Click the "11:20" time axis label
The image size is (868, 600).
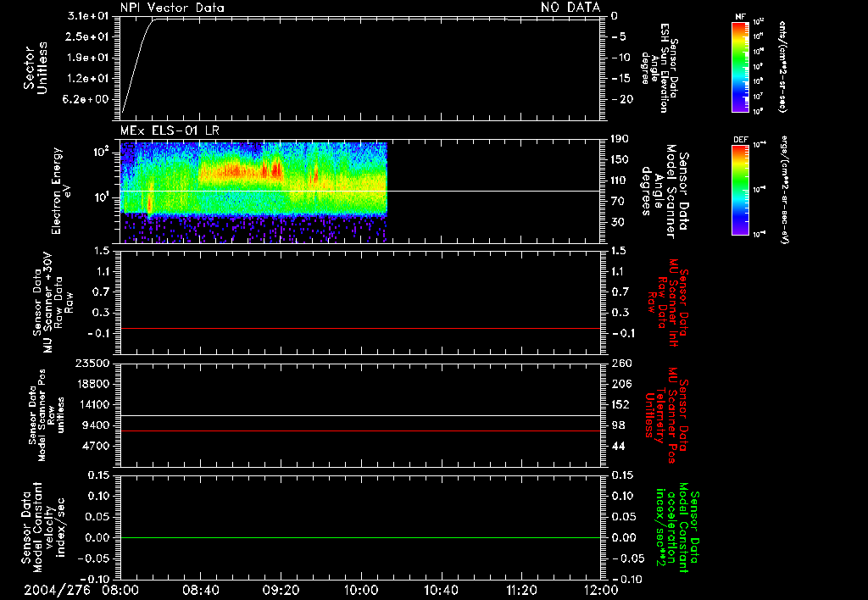[x=520, y=590]
